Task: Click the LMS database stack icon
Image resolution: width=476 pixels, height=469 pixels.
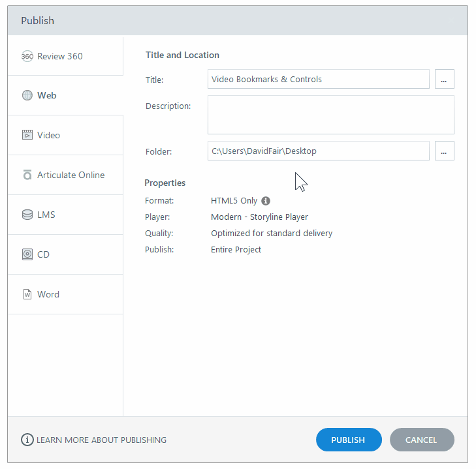Action: click(x=27, y=215)
